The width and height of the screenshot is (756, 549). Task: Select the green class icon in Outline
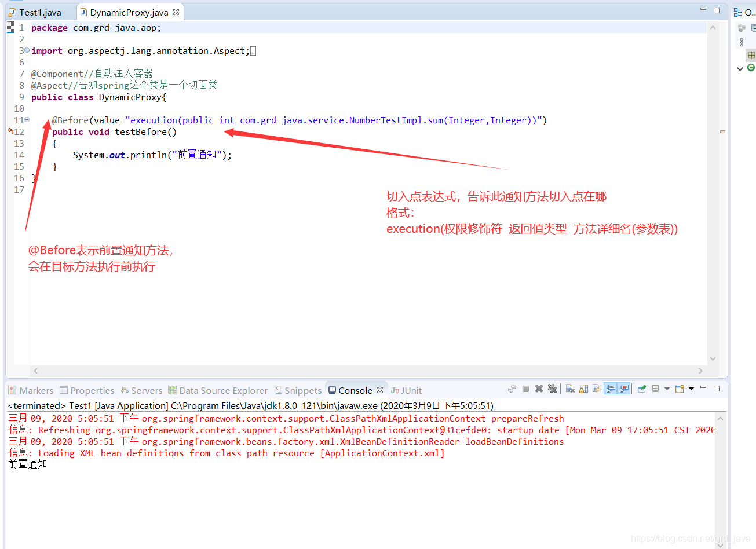pos(751,68)
